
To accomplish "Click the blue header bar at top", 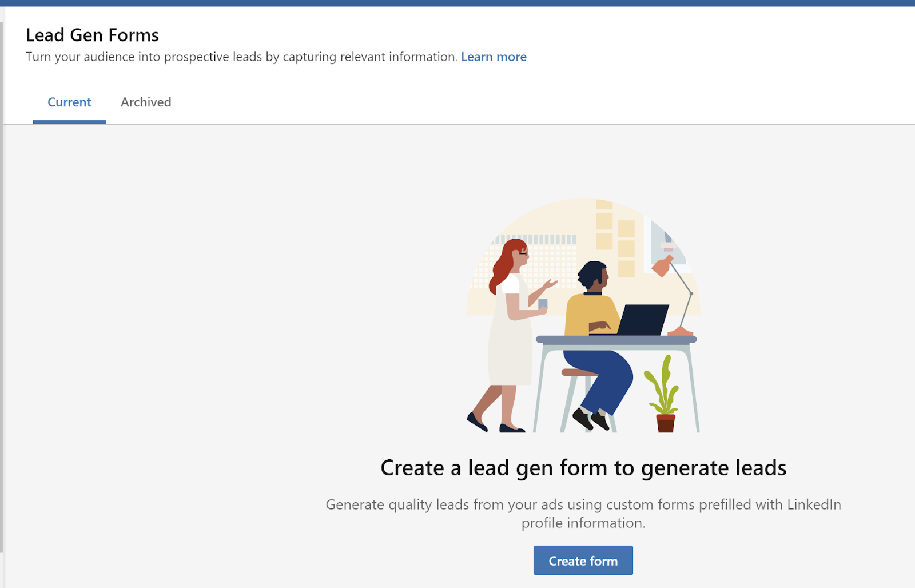I will coord(457,3).
